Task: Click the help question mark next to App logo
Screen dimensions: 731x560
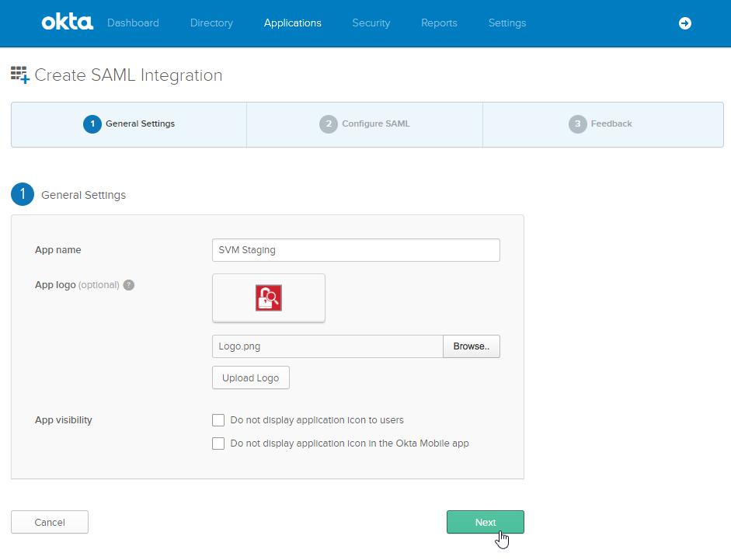Action: [x=129, y=285]
